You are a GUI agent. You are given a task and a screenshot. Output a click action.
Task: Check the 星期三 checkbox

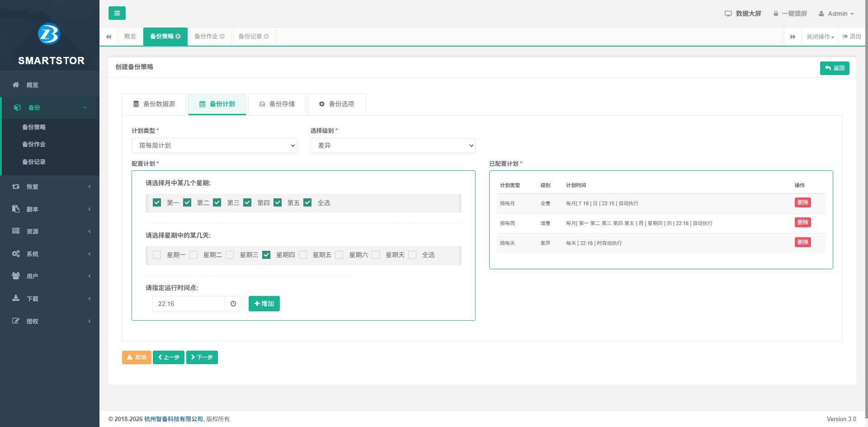pyautogui.click(x=230, y=255)
